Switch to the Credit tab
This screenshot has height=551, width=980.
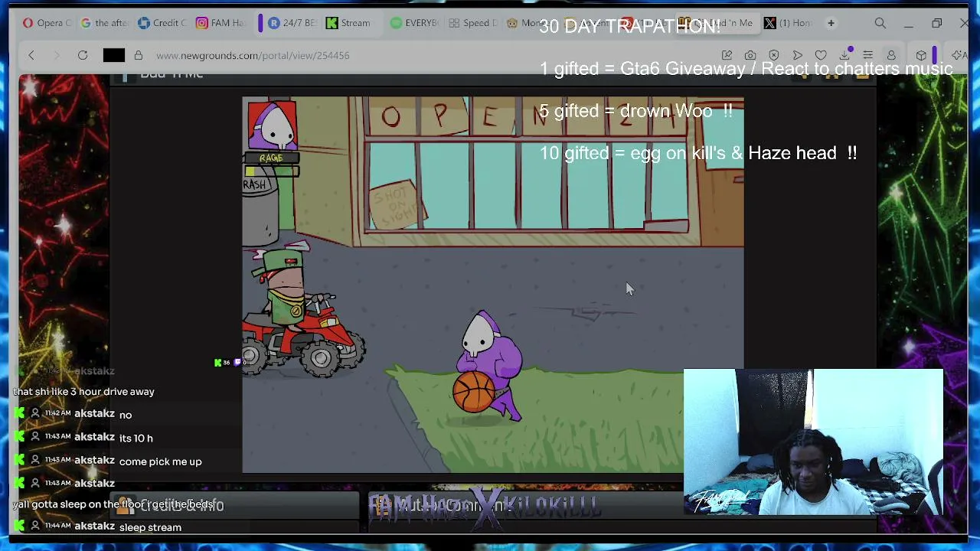pyautogui.click(x=162, y=23)
